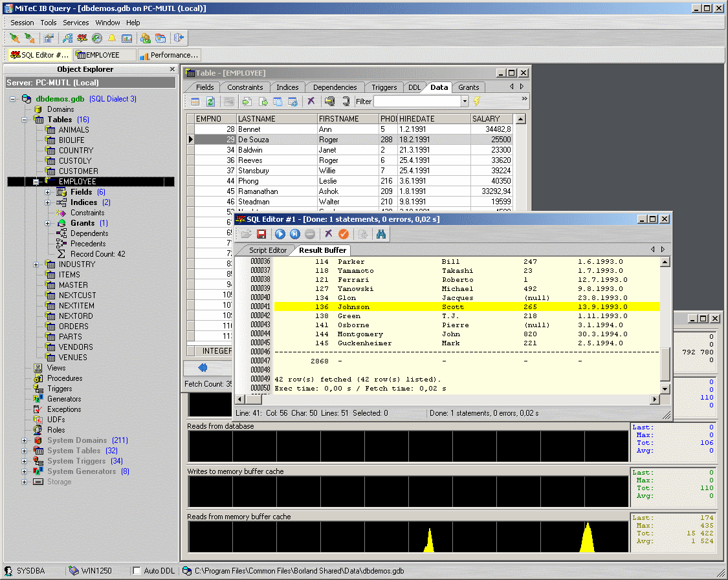Screen dimensions: 728x580
Task: Click the lightning bolt apply filter icon
Action: click(x=477, y=102)
